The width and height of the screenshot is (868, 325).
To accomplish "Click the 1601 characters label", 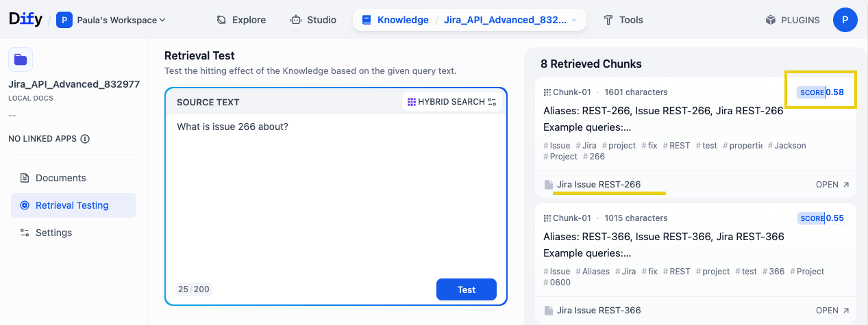I will coord(636,92).
